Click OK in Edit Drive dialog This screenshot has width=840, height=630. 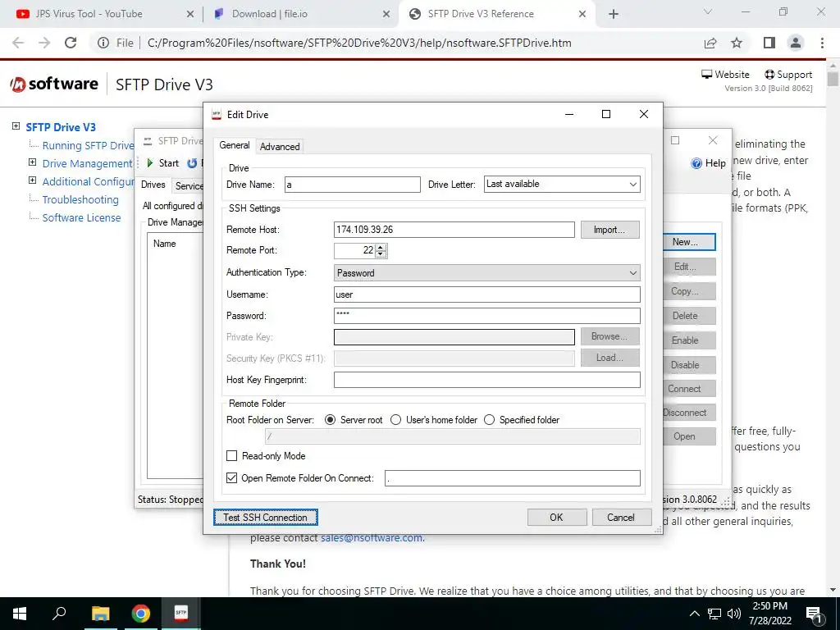tap(556, 518)
